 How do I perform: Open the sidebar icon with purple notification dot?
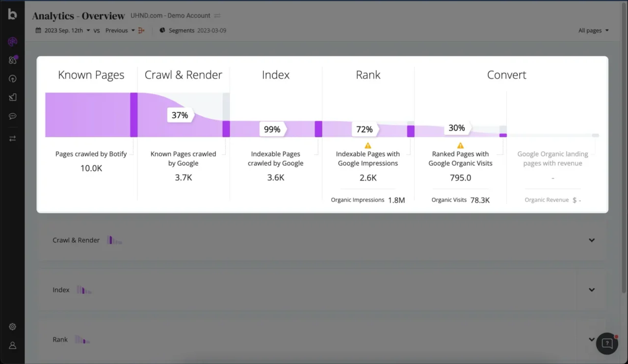(13, 60)
